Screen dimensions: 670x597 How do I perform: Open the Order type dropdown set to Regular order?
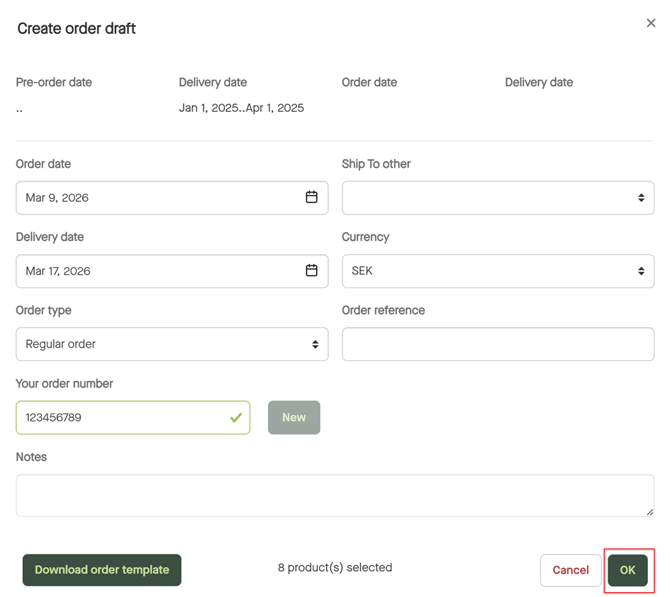(x=172, y=344)
